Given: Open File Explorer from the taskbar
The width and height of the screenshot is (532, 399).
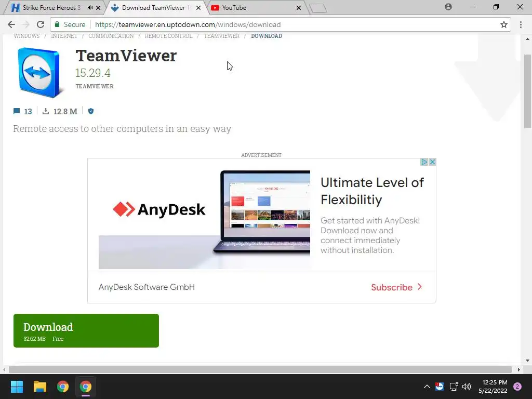Looking at the screenshot, I should coord(39,387).
